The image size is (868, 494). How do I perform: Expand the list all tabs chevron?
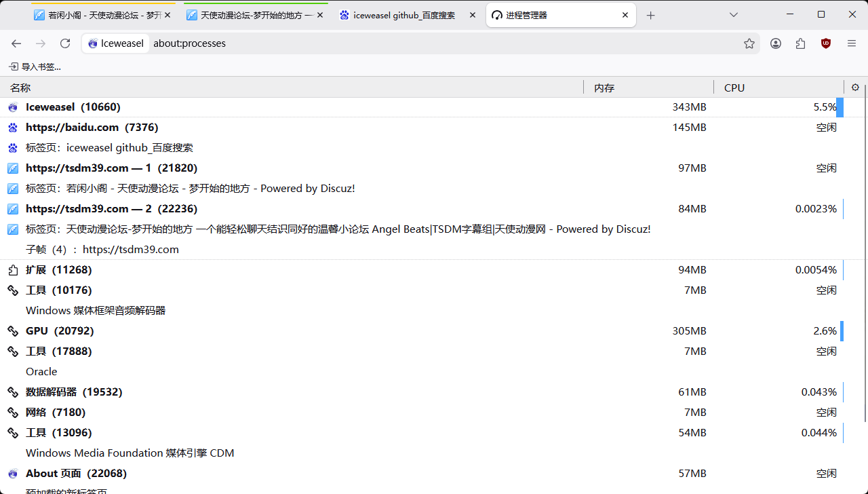(x=734, y=15)
